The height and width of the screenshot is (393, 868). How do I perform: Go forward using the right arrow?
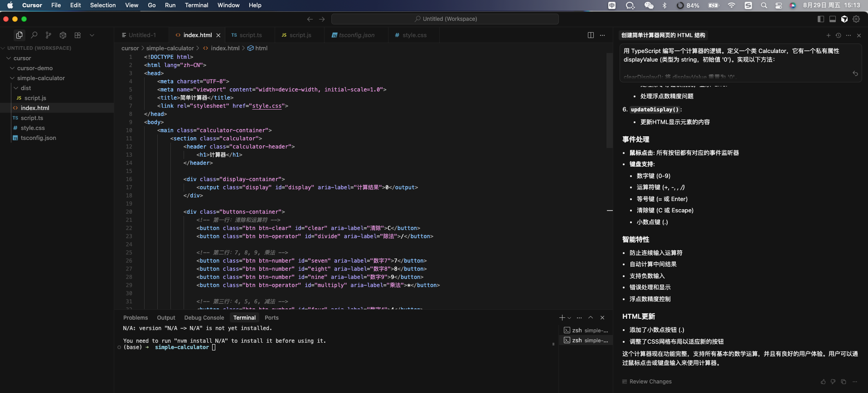point(322,19)
